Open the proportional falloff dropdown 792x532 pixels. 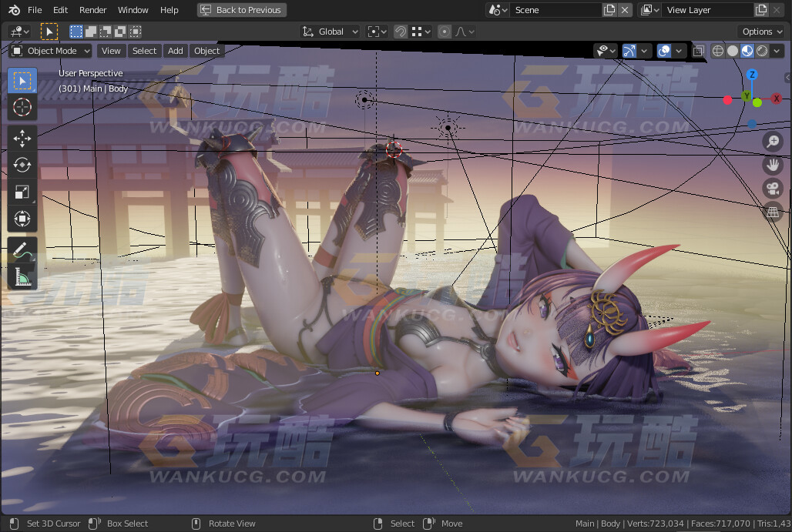[465, 32]
